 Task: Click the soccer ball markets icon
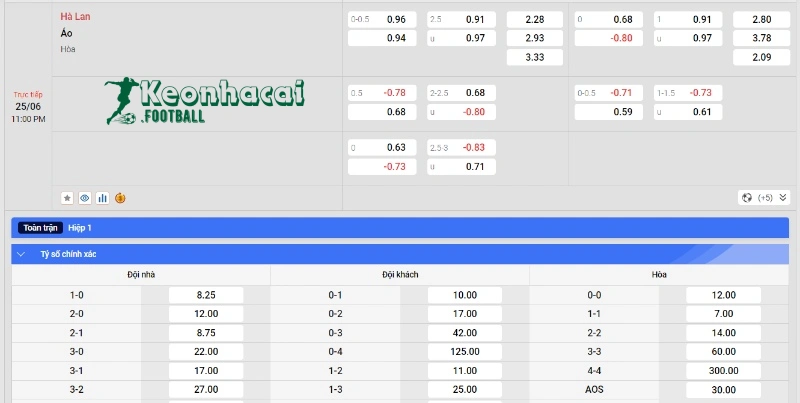point(746,198)
